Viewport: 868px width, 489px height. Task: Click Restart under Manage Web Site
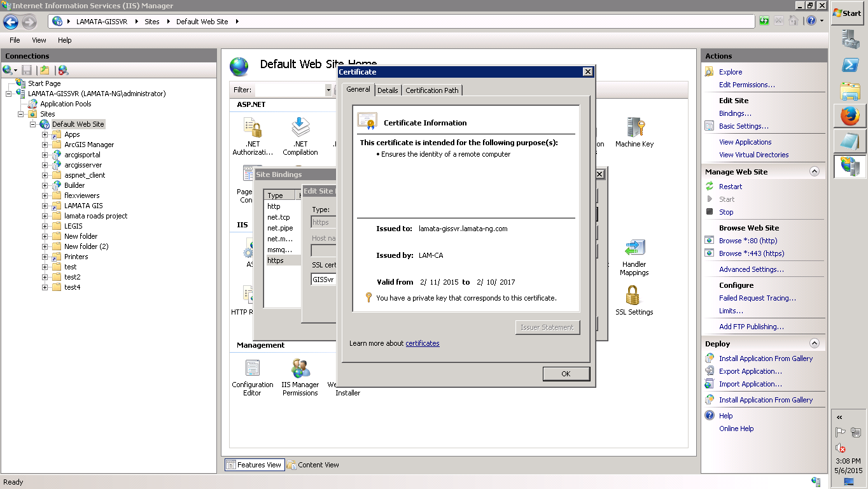pos(731,187)
